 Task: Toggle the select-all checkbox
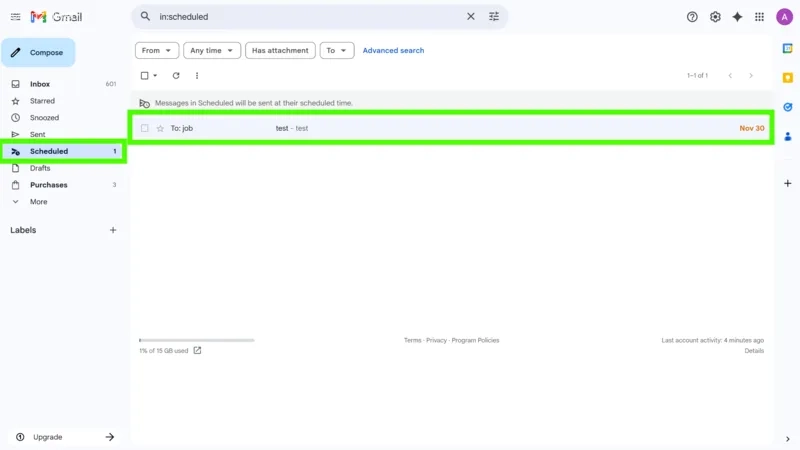(x=145, y=76)
